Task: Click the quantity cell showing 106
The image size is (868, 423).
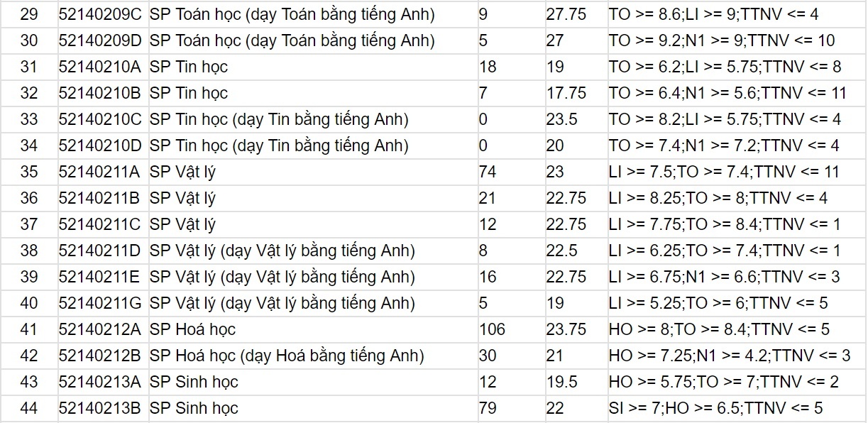Action: click(510, 329)
